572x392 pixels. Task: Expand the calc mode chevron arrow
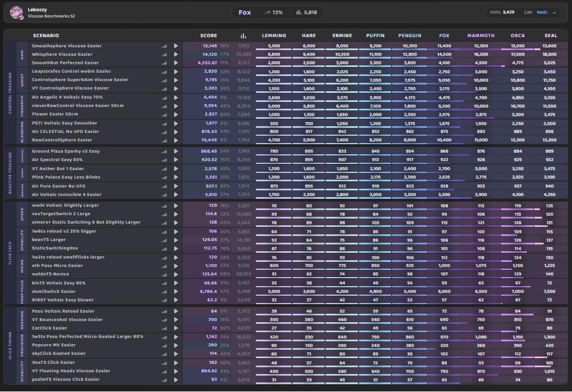pos(554,12)
